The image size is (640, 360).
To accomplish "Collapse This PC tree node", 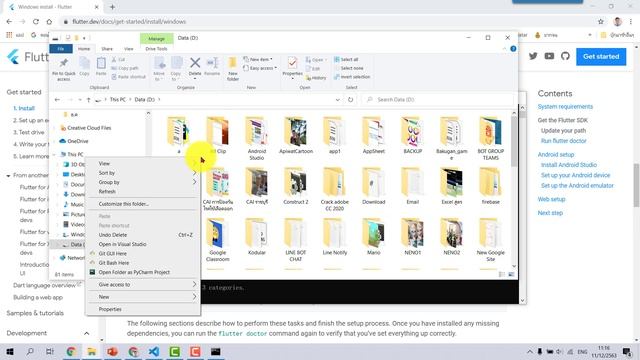I will 54,154.
